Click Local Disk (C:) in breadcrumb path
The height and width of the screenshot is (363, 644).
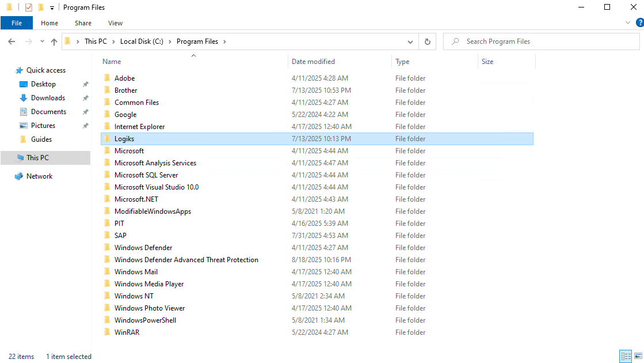click(142, 41)
